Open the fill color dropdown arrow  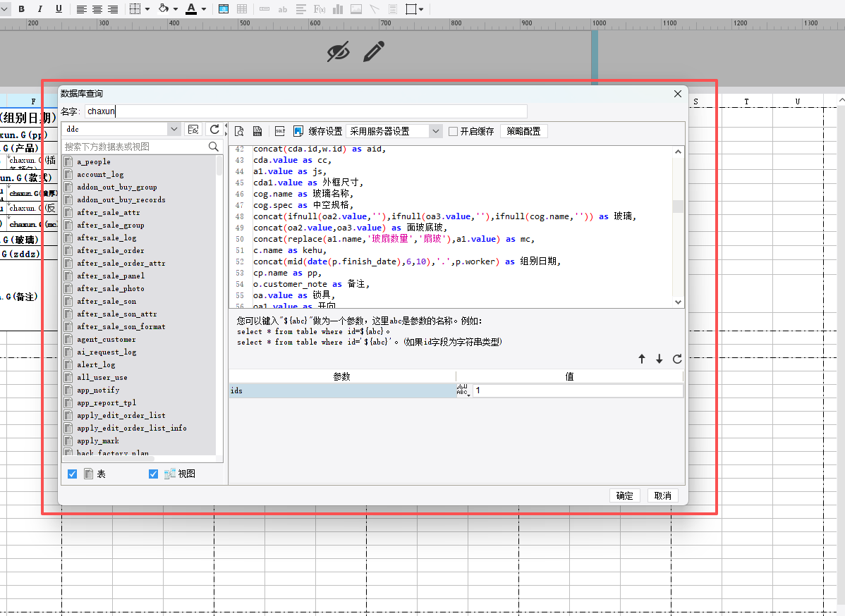coord(176,9)
